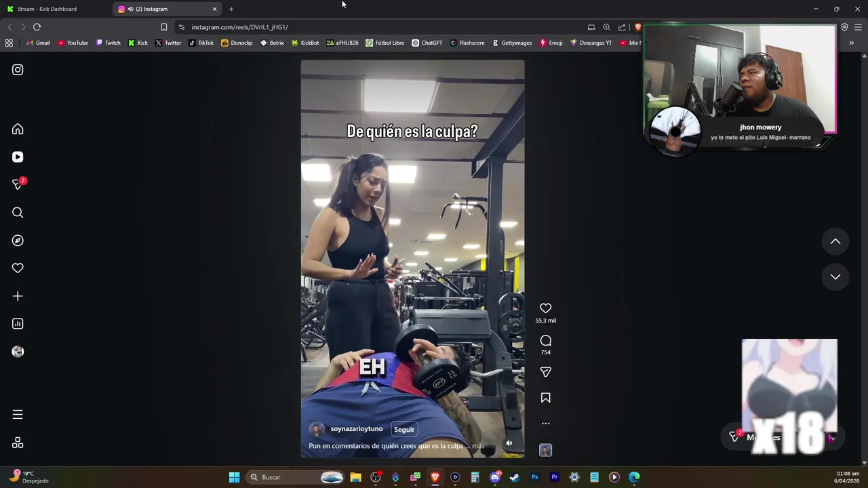Open the Dashboard insights chart icon

pyautogui.click(x=18, y=324)
